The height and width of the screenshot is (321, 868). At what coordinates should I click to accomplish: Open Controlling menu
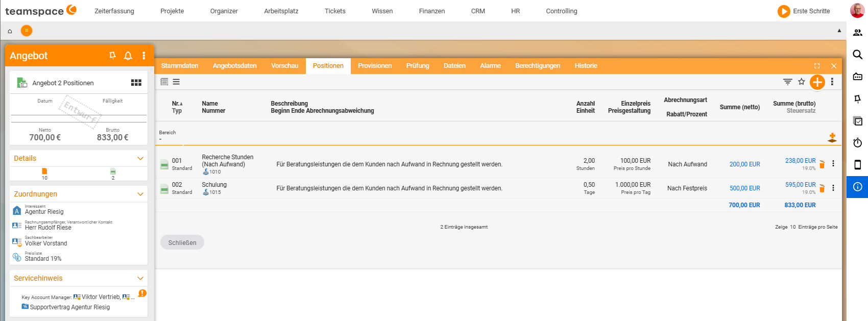click(562, 11)
